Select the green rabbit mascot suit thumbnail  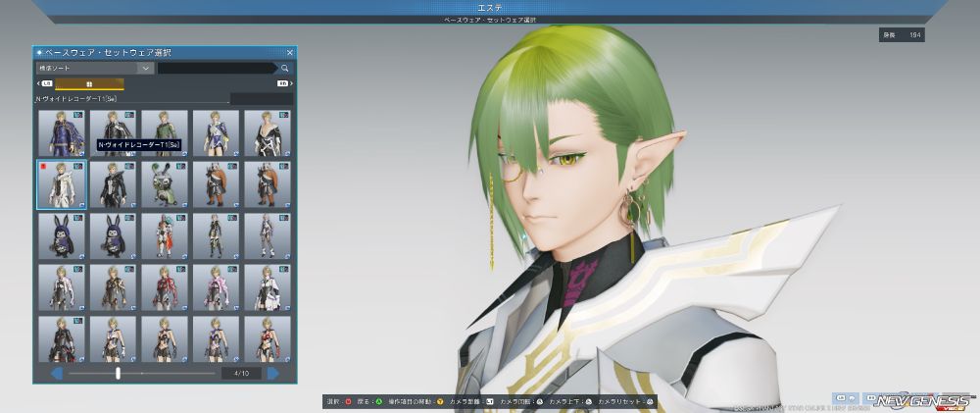point(165,184)
